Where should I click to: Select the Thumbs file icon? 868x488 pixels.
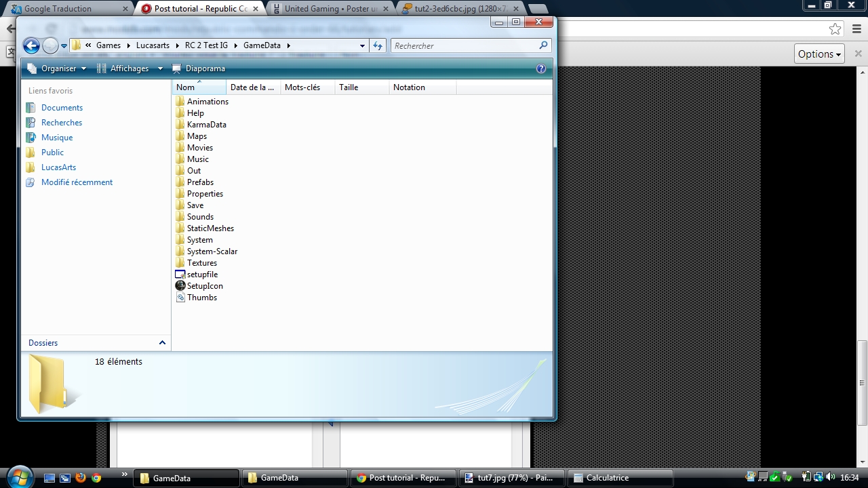point(180,298)
